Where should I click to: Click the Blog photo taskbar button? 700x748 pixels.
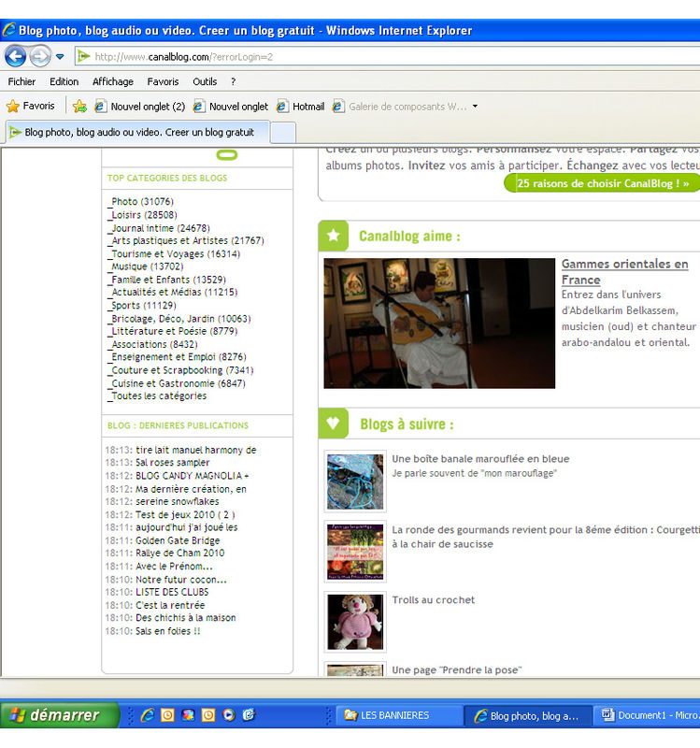527,715
